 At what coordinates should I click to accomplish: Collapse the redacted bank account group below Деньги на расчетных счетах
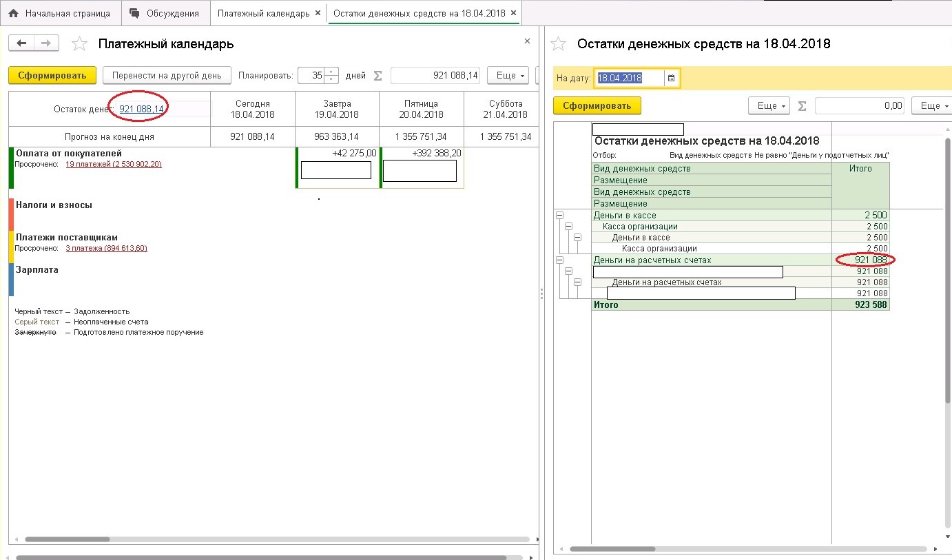click(568, 271)
